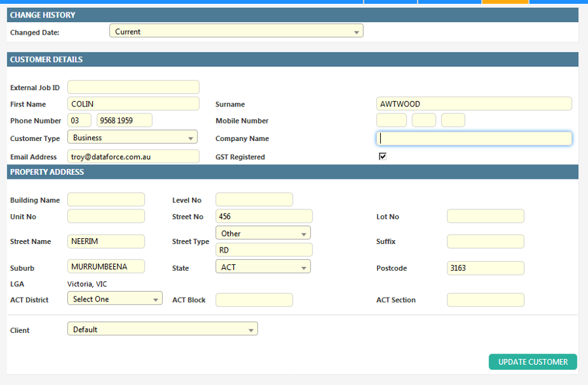Click the Surname field containing AWTWOOD

(474, 104)
